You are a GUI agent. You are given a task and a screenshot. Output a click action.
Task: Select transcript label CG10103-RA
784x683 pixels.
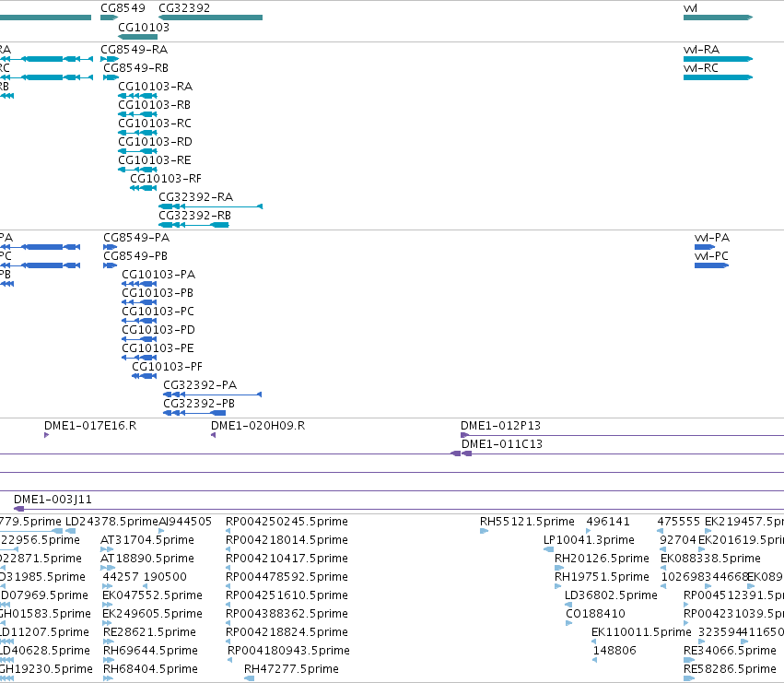tap(155, 87)
